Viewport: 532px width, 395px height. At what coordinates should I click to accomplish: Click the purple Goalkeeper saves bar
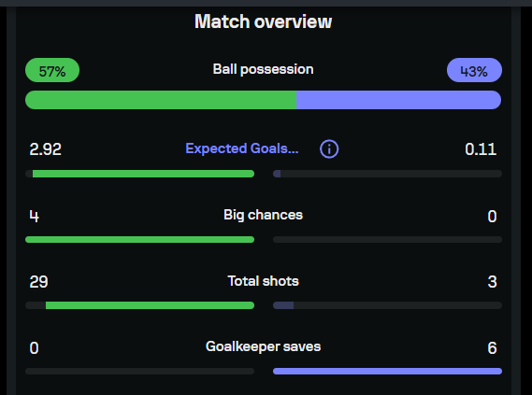387,372
